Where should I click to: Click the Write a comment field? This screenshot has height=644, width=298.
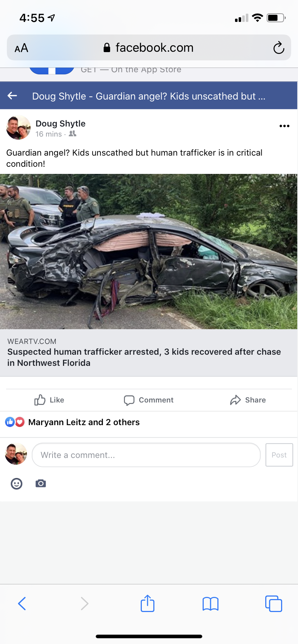146,455
